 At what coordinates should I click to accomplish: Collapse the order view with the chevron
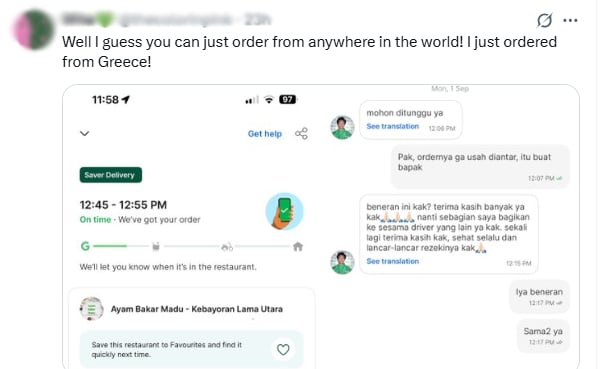point(85,134)
